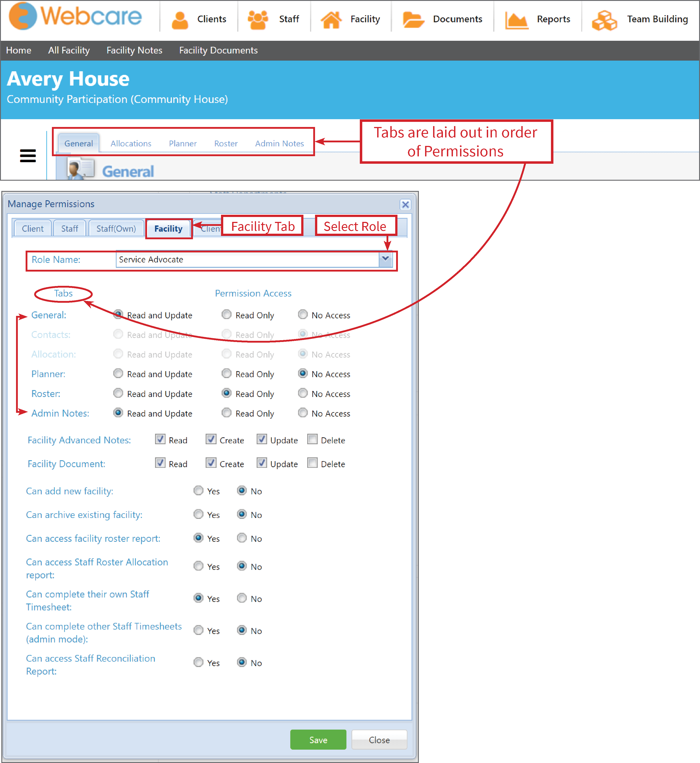Viewport: 700px width, 763px height.
Task: Close the Manage Permissions dialog
Action: [x=405, y=205]
